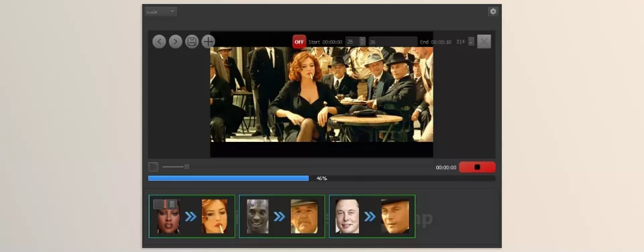Click the blue 46% progress bar

[x=228, y=178]
